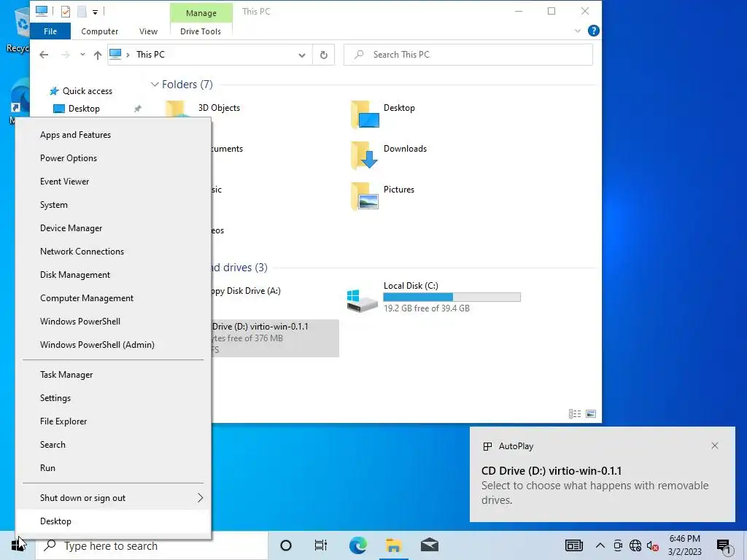The width and height of the screenshot is (747, 560).
Task: Click Desktop at bottom of context menu
Action: tap(113, 521)
